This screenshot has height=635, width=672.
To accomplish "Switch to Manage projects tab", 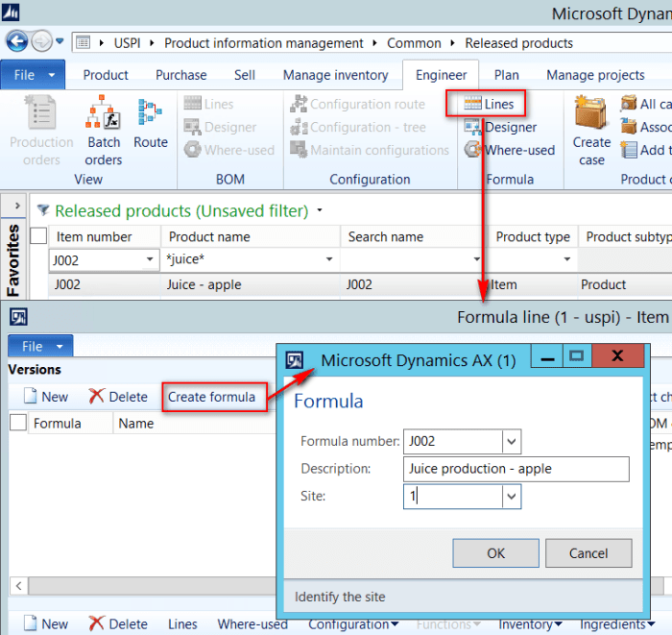I will pyautogui.click(x=595, y=75).
